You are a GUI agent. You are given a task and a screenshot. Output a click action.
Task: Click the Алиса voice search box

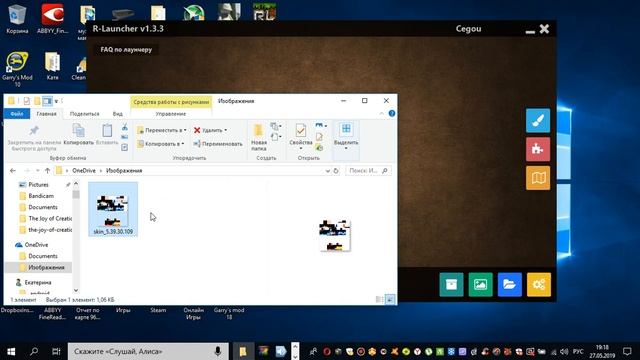click(x=148, y=351)
